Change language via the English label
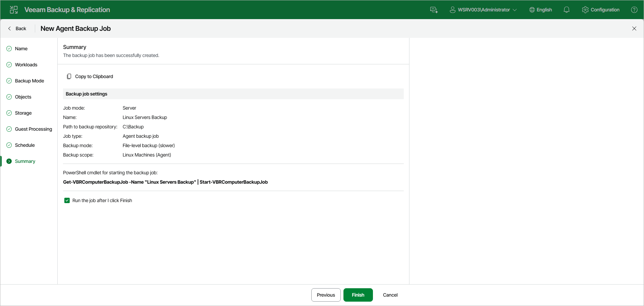The width and height of the screenshot is (644, 306). [x=544, y=10]
